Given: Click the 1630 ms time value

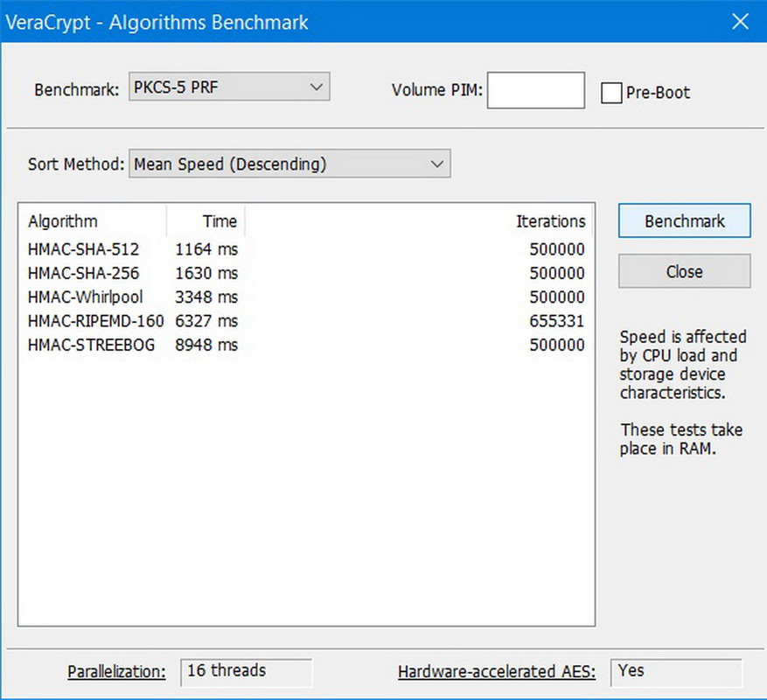Looking at the screenshot, I should tap(206, 273).
